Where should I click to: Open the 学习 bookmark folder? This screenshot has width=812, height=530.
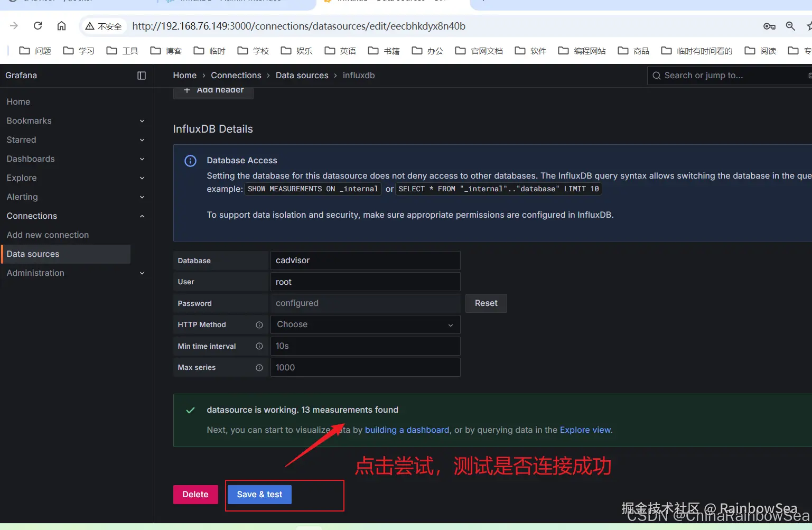point(79,51)
